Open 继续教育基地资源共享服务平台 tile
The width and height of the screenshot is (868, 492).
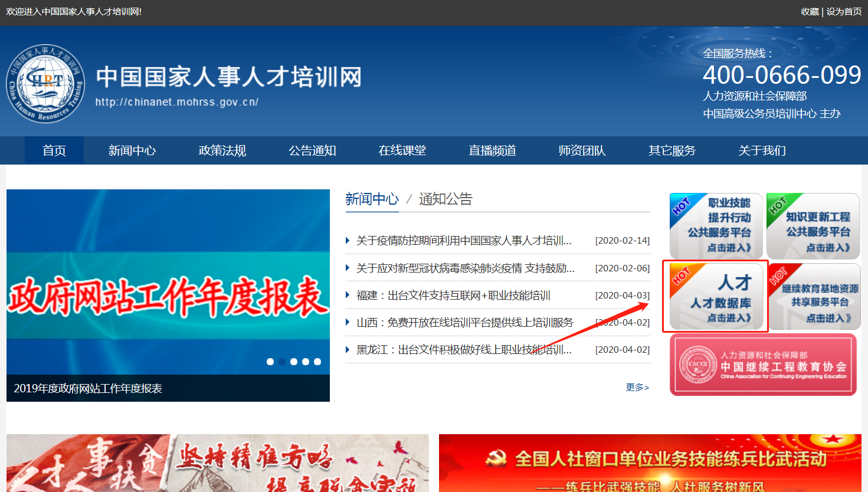click(814, 296)
